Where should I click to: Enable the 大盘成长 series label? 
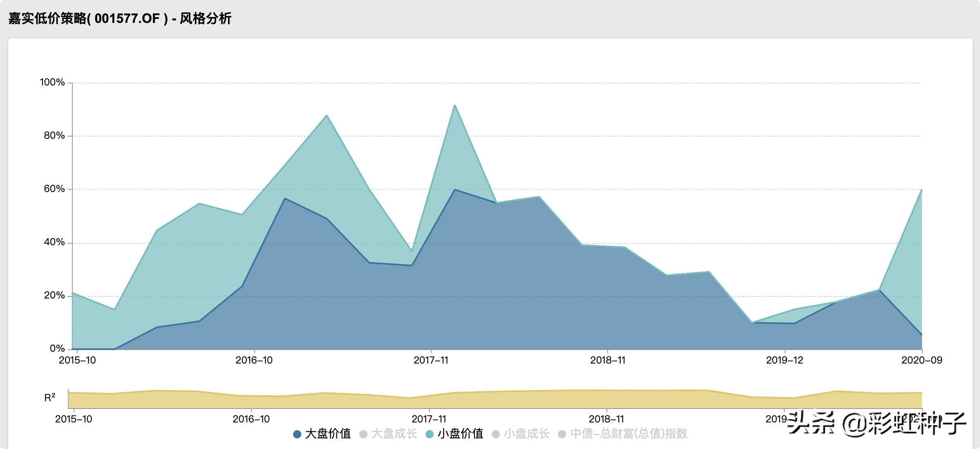[394, 434]
